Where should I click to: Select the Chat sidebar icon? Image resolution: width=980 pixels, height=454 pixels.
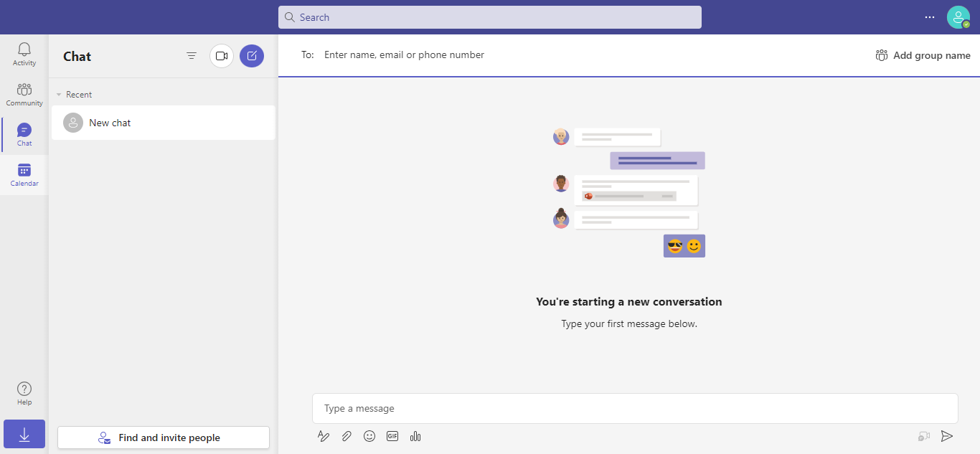tap(24, 135)
